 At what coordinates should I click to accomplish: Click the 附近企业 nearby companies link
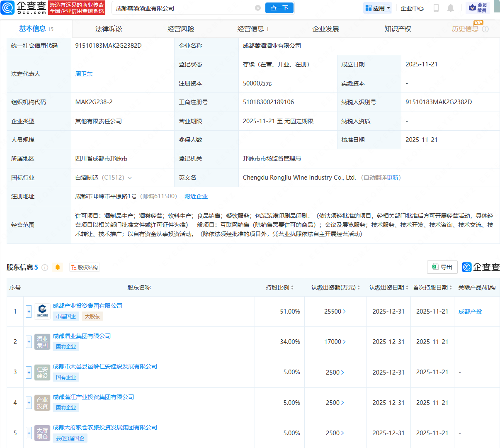point(196,196)
